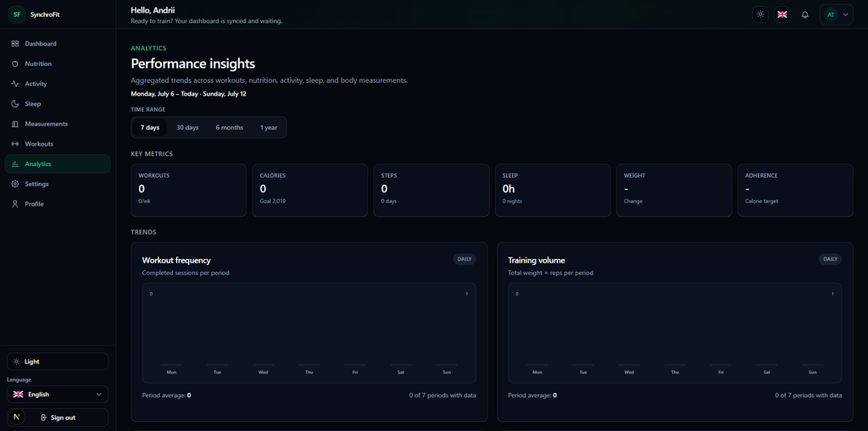The width and height of the screenshot is (868, 431).
Task: Click the Sun bar in Training volume chart
Action: pos(813,365)
